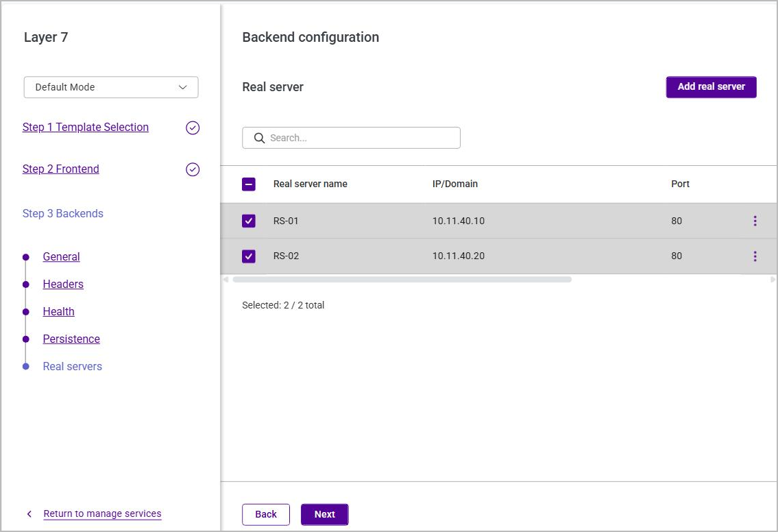Image resolution: width=778 pixels, height=532 pixels.
Task: Go to Step 2 Frontend
Action: click(x=60, y=169)
